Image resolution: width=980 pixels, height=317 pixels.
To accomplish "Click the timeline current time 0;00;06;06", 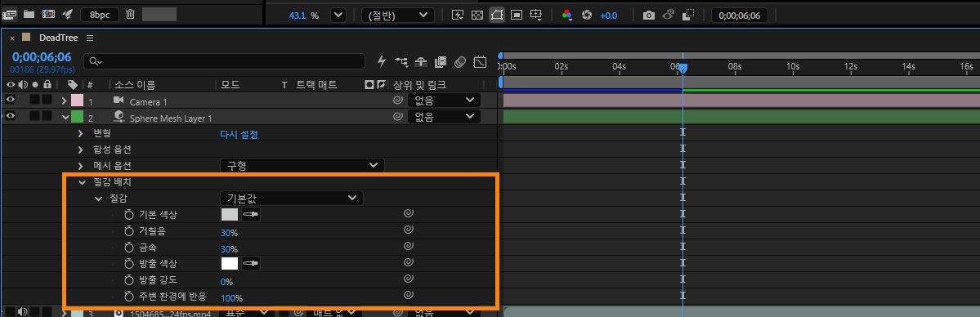I will click(41, 57).
